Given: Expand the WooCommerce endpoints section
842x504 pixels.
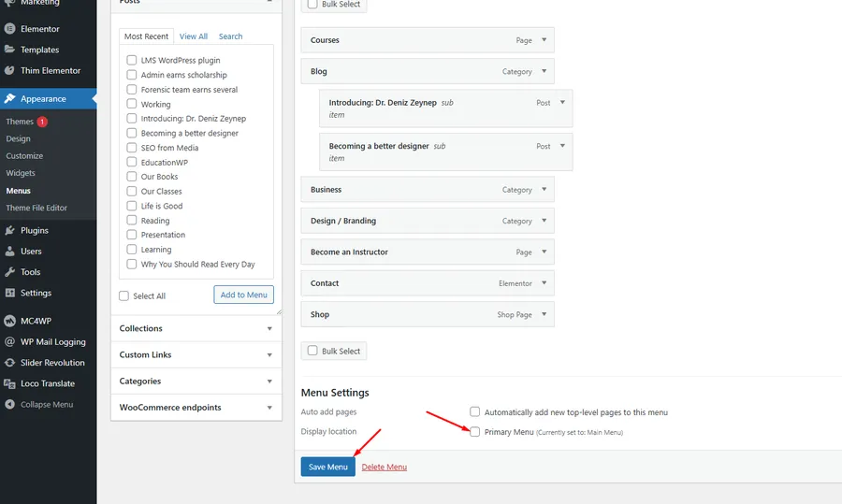Looking at the screenshot, I should 269,408.
